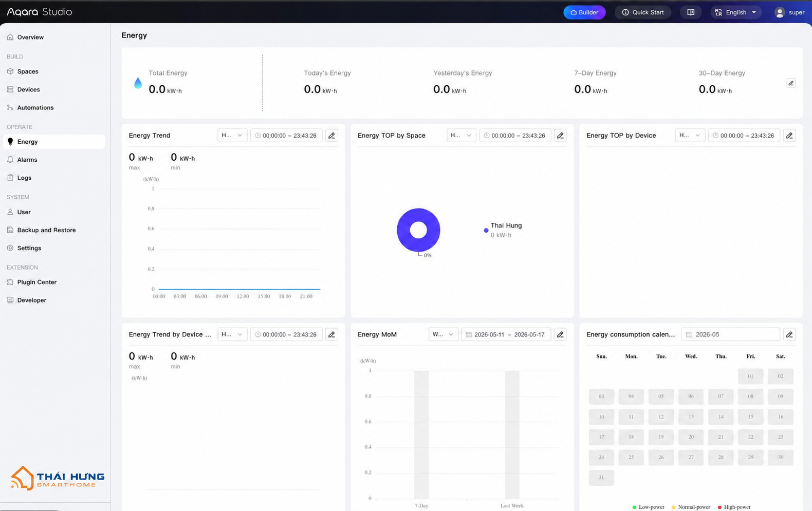The width and height of the screenshot is (812, 511).
Task: Open the Energy MoM period dropdown
Action: [x=443, y=334]
